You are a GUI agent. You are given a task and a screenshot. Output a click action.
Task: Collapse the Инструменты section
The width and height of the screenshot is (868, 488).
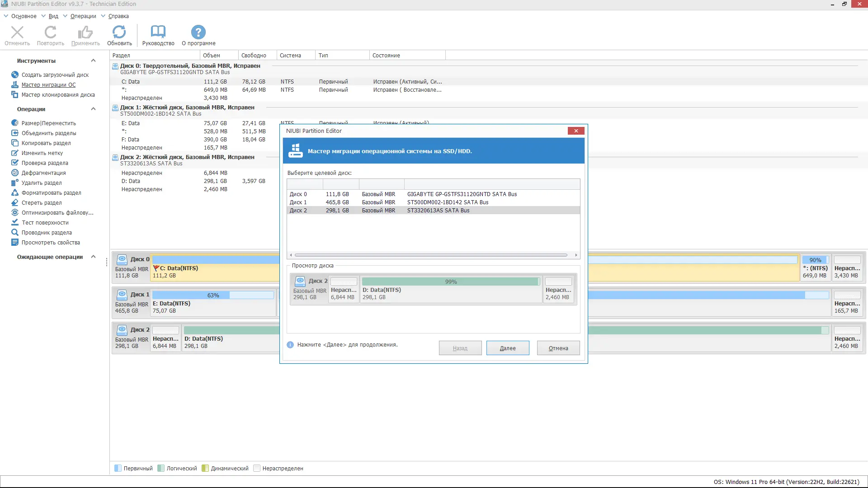coord(93,61)
